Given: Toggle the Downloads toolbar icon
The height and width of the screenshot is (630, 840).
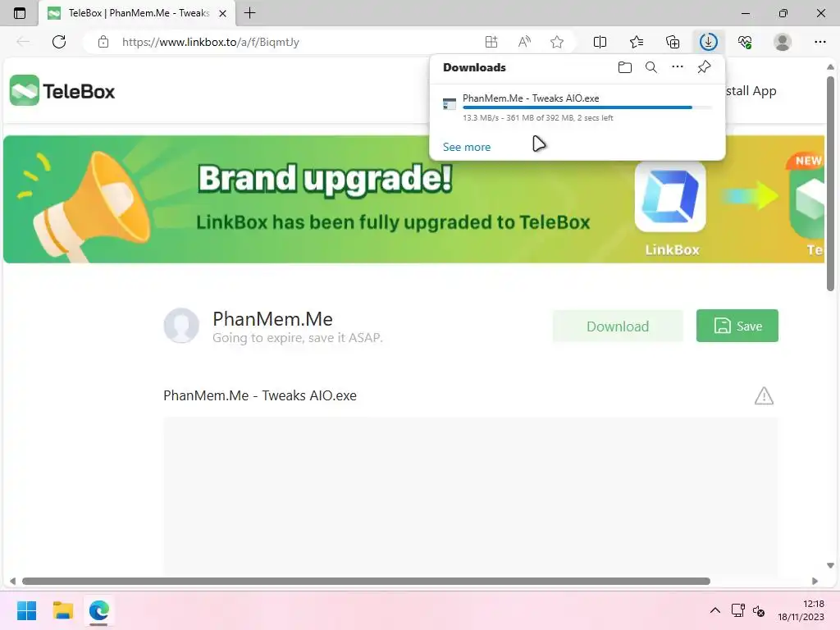Looking at the screenshot, I should (708, 42).
